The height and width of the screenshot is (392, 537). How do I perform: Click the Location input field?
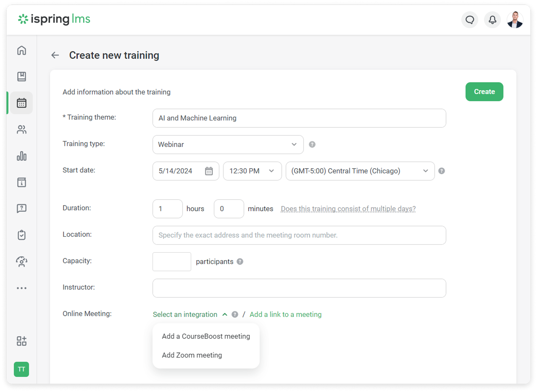point(299,235)
